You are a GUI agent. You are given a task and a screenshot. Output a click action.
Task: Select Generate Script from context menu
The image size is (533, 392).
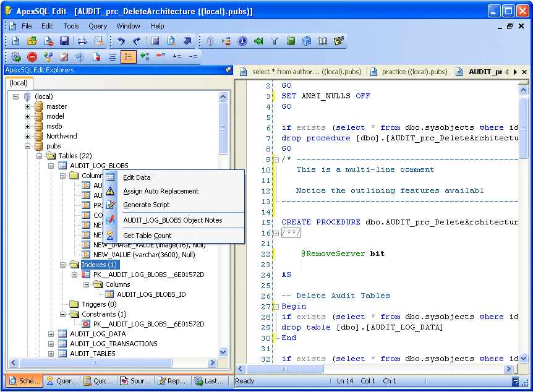146,205
